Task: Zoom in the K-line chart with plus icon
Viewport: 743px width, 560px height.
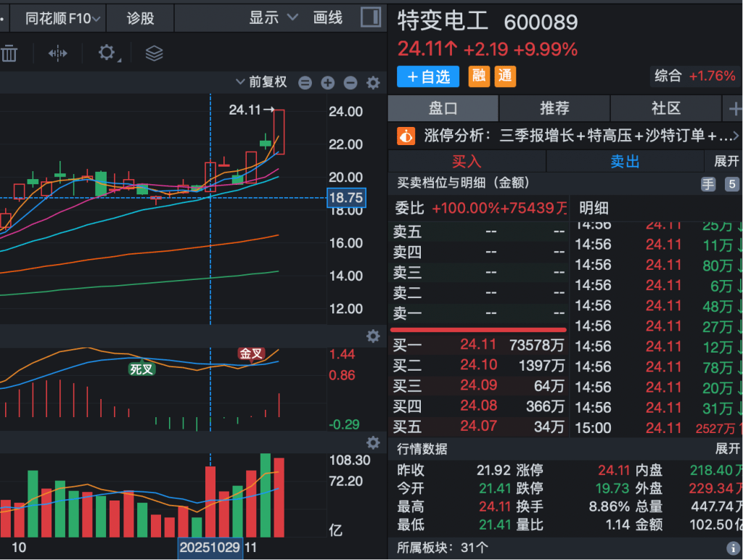Action: coord(328,83)
